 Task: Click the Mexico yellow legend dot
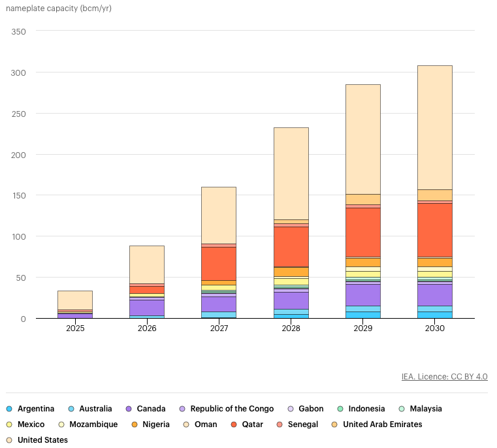pyautogui.click(x=9, y=424)
